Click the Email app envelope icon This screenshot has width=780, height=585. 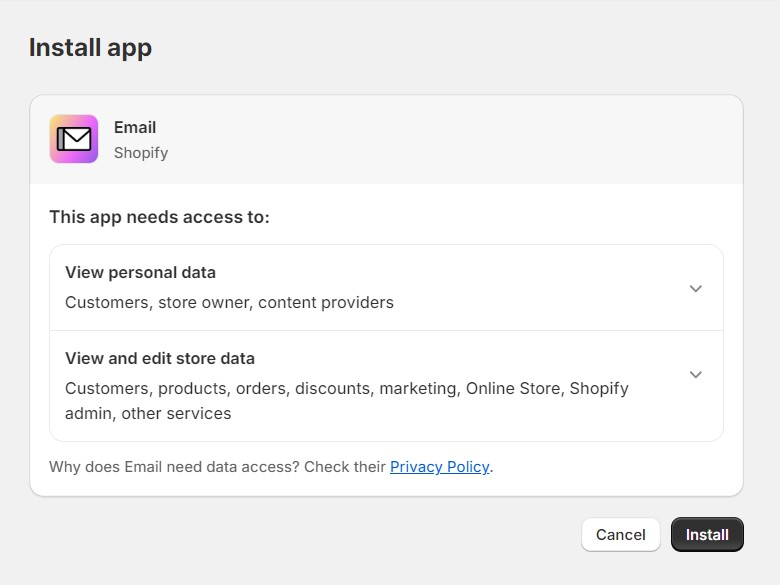click(x=74, y=139)
